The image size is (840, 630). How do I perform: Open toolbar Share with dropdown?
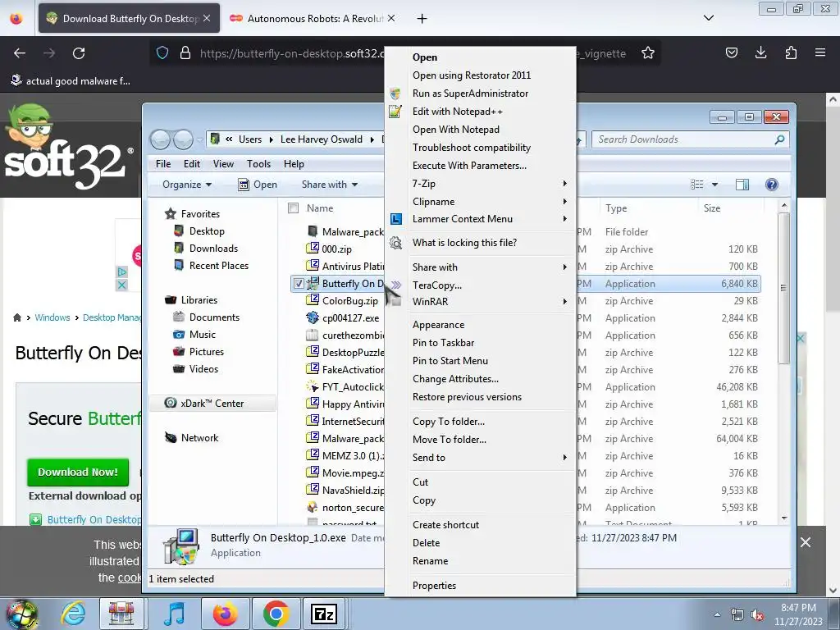(x=330, y=185)
